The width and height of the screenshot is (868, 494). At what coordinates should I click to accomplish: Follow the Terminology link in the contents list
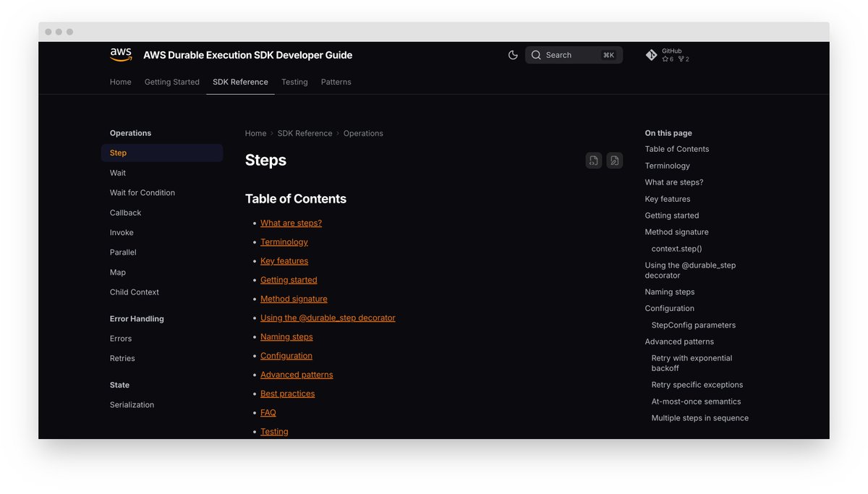pyautogui.click(x=284, y=242)
